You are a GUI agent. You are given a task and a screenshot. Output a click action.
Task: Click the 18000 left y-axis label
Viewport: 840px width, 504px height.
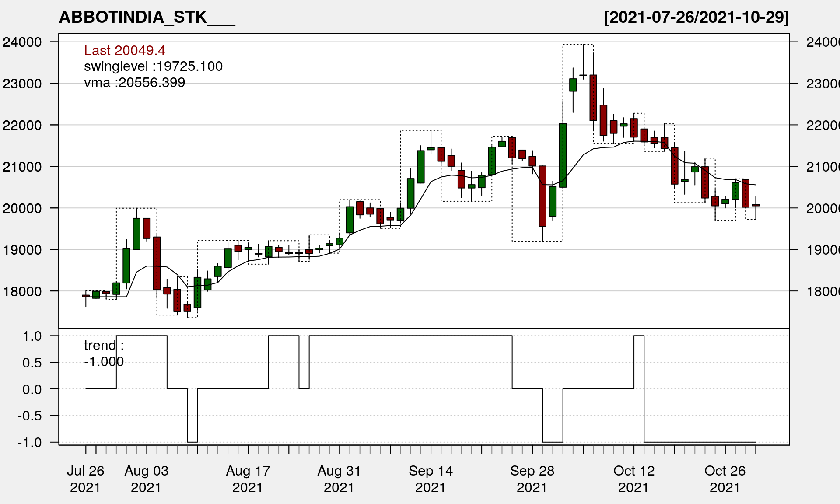click(22, 291)
